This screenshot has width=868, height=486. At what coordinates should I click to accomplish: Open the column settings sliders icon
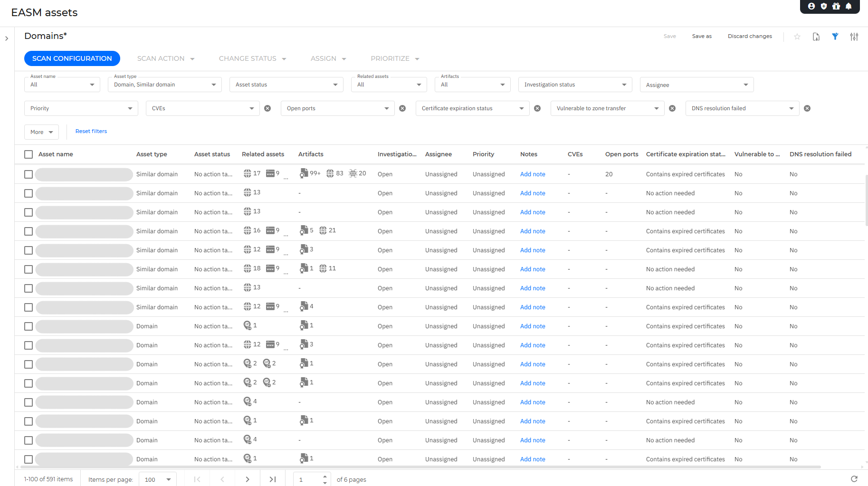[x=854, y=37]
